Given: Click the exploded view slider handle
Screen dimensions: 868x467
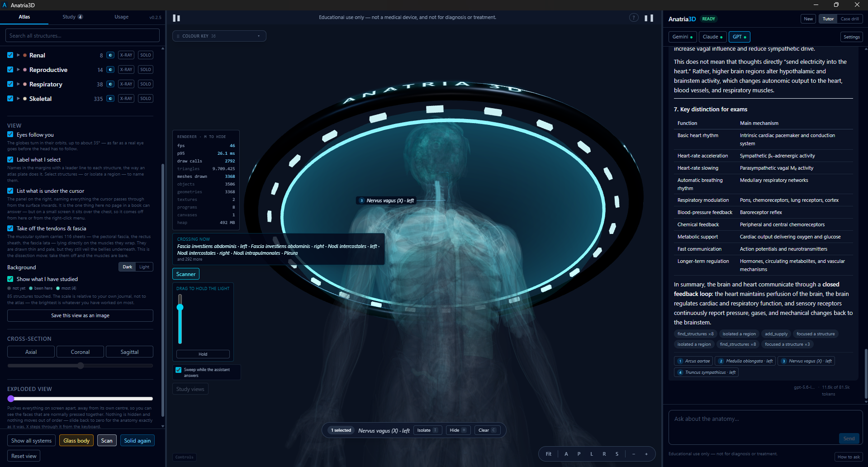Looking at the screenshot, I should click(11, 399).
